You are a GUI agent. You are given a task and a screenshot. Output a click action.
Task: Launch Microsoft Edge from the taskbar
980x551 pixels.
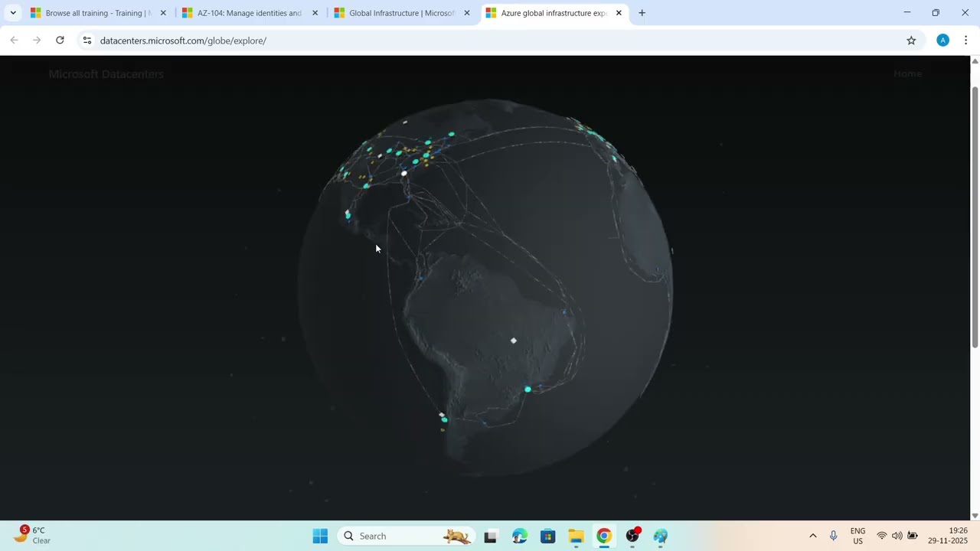point(520,536)
